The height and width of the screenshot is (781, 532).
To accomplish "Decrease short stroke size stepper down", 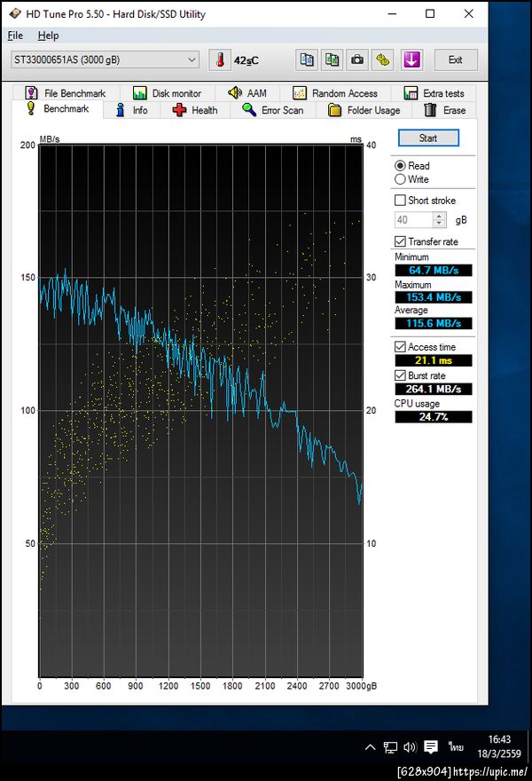I will coord(439,223).
